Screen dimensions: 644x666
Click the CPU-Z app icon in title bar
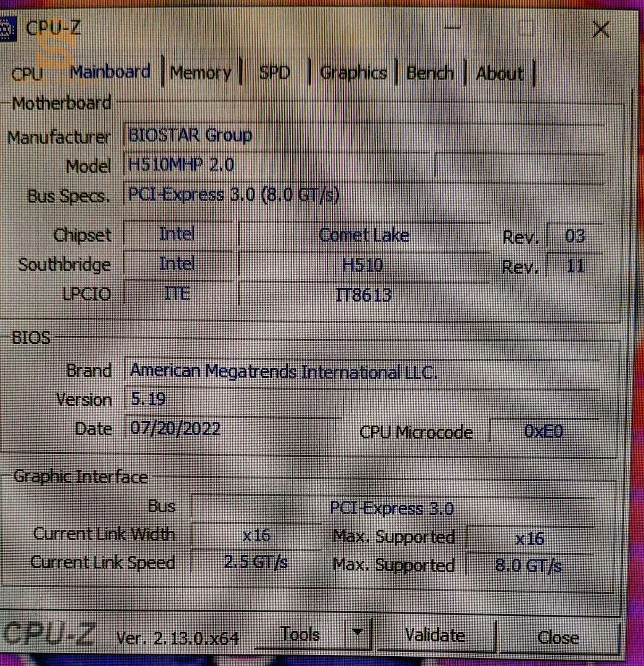6,29
